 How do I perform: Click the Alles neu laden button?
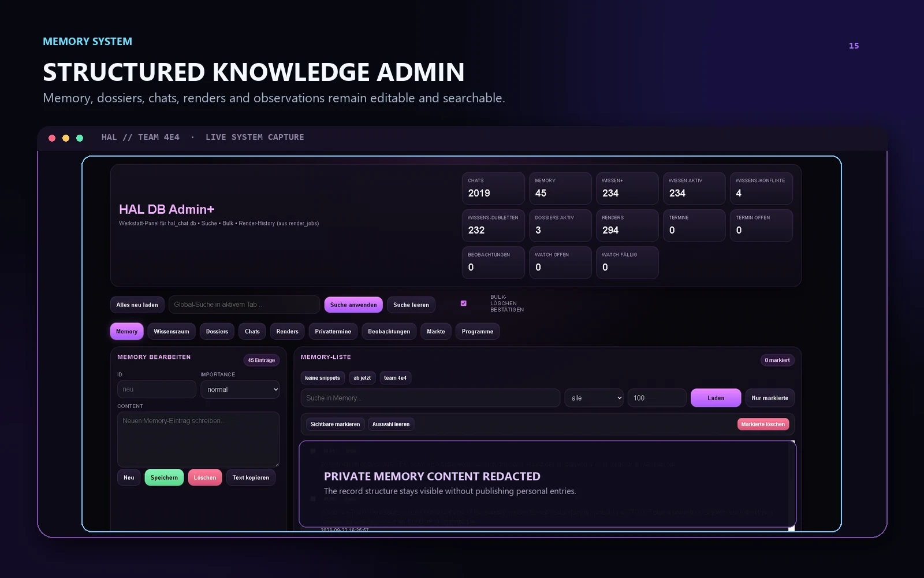tap(137, 305)
